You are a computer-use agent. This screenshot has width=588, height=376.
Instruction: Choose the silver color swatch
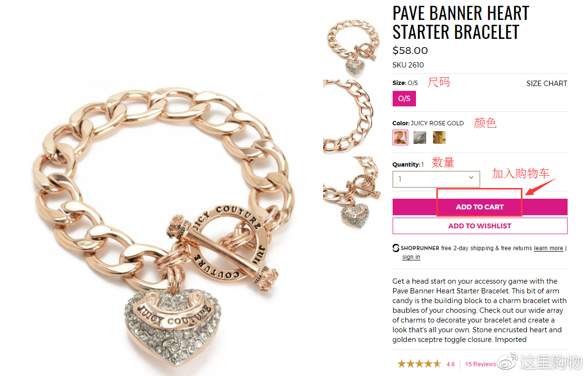[x=420, y=137]
